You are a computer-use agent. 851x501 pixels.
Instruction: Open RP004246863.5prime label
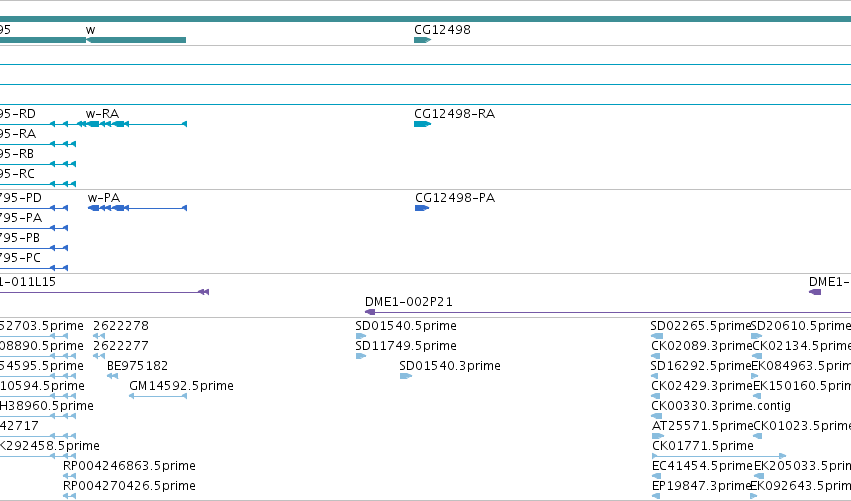point(129,465)
